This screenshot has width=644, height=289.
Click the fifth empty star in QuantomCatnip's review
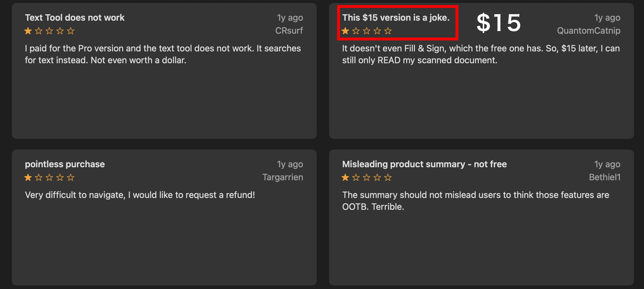pos(388,31)
